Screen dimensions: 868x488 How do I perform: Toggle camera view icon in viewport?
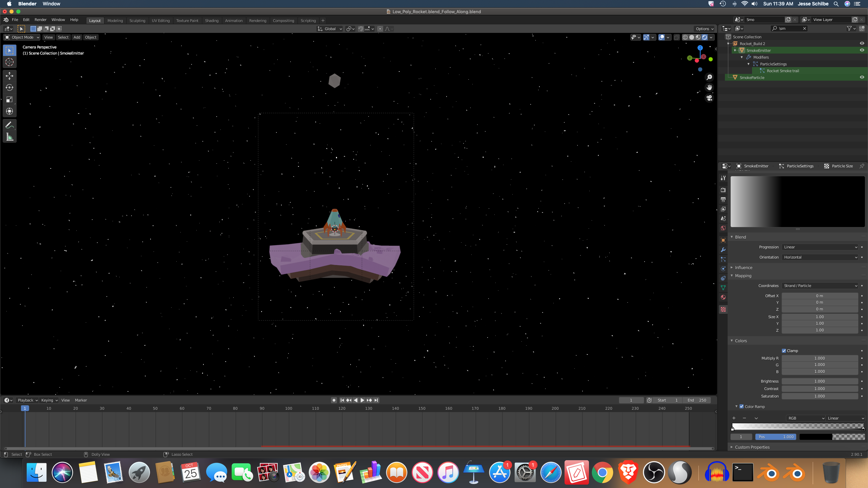pos(709,98)
